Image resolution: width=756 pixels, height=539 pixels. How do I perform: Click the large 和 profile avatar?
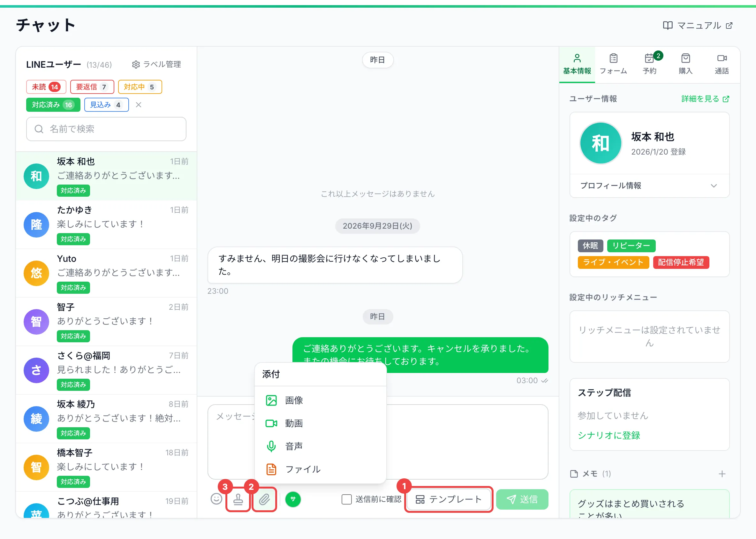[x=600, y=143]
